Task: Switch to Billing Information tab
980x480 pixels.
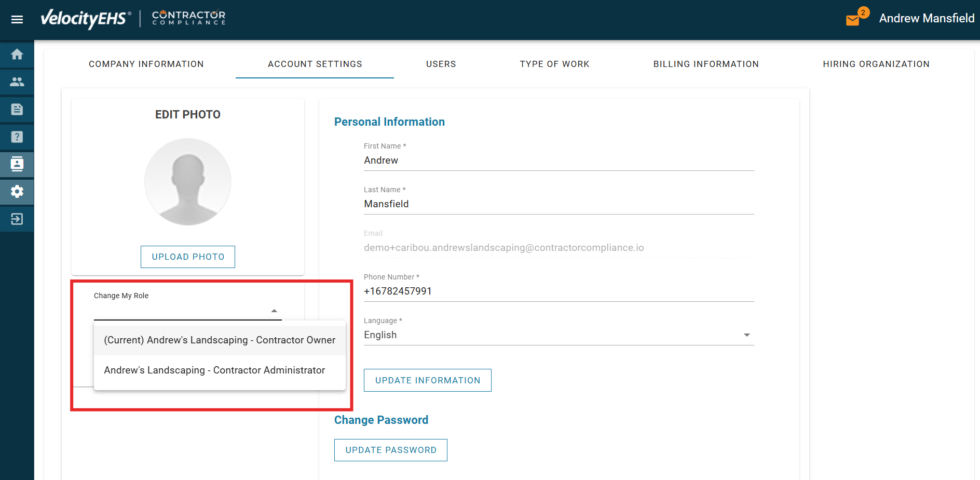Action: click(705, 64)
